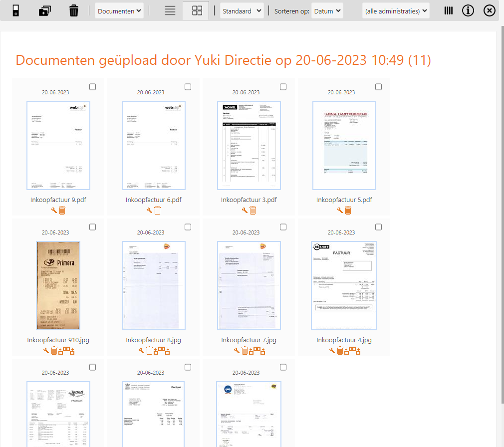Image resolution: width=504 pixels, height=447 pixels.
Task: Click the wrench icon under Inkoopfactuur 4.jpg
Action: (x=332, y=351)
